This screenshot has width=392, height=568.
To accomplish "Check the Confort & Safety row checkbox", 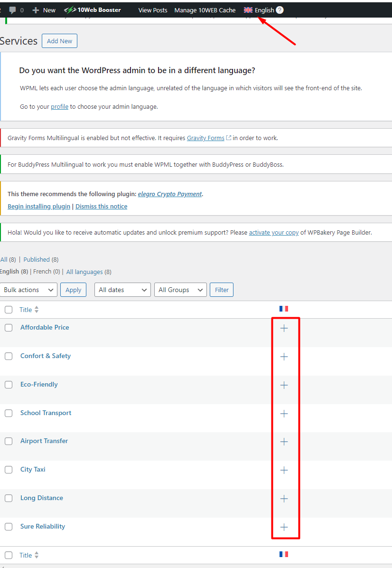I will click(9, 357).
